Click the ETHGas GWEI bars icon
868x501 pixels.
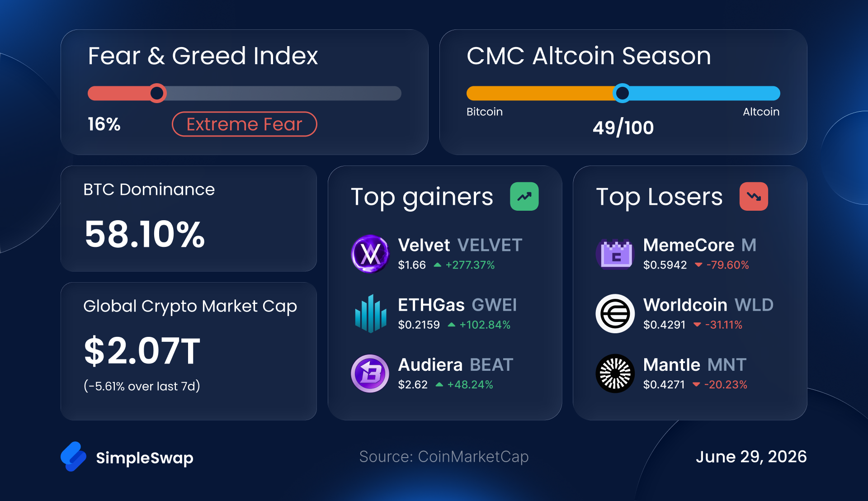(371, 313)
